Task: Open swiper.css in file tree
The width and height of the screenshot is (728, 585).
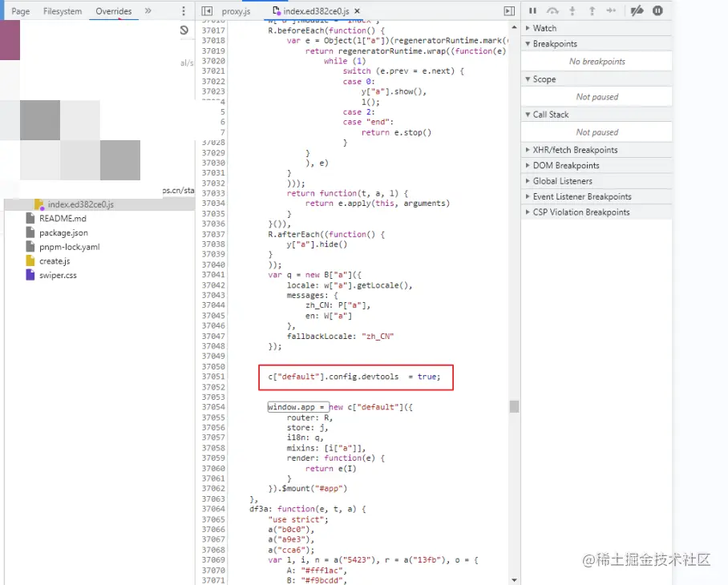Action: [58, 275]
